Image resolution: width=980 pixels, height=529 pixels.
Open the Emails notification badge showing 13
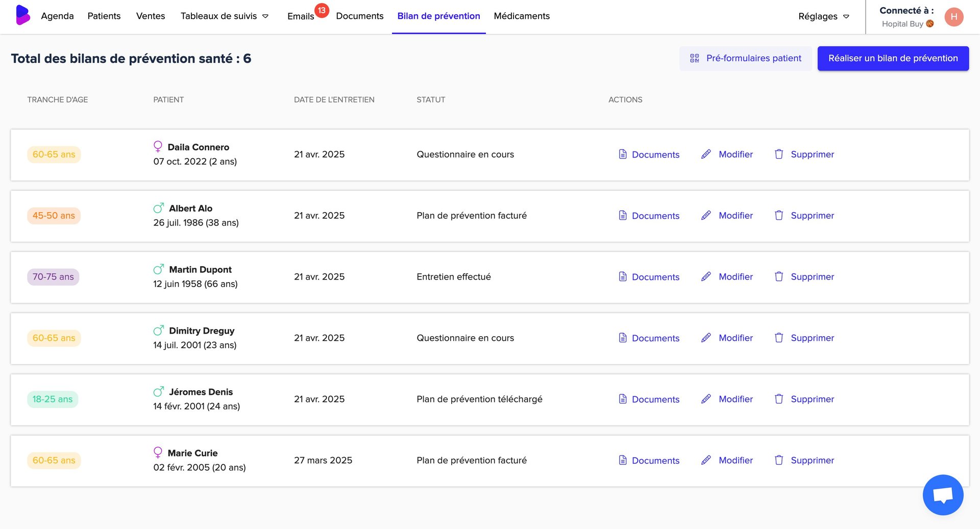pyautogui.click(x=322, y=10)
